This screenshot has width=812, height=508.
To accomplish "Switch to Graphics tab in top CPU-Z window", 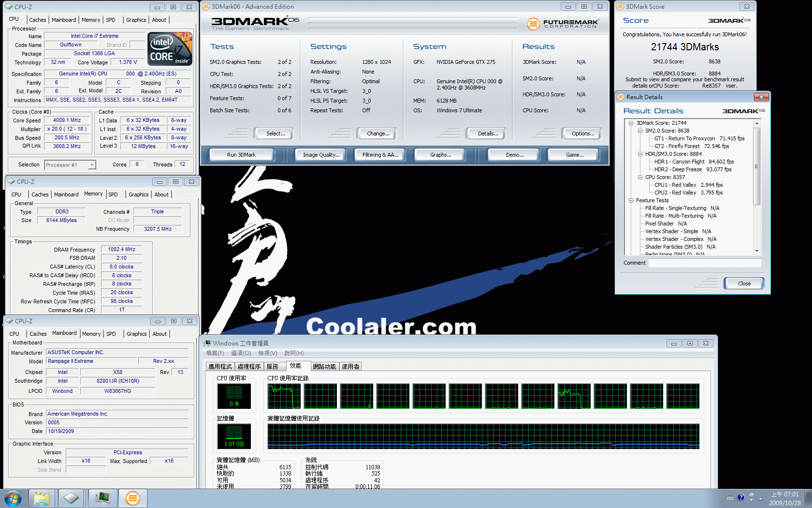I will coord(136,20).
